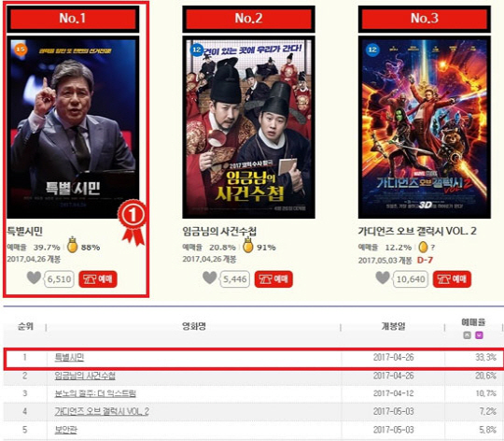Open 분노의 질주: 더 익스트림 link in table
This screenshot has width=504, height=441.
click(95, 393)
